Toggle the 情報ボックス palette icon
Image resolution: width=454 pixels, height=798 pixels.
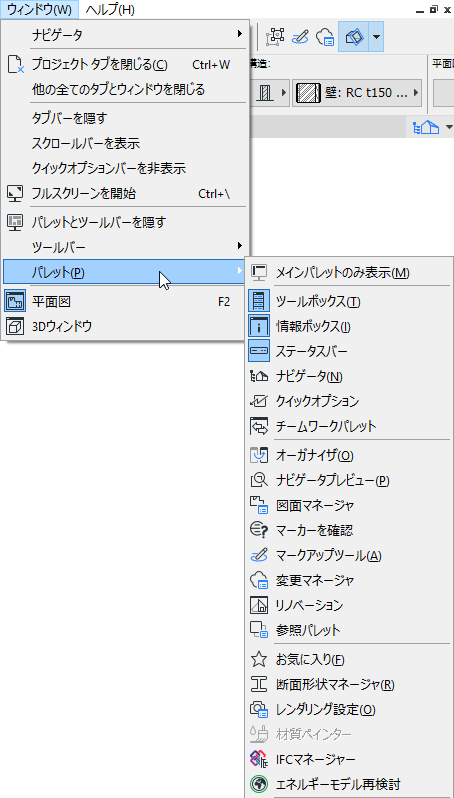[259, 326]
